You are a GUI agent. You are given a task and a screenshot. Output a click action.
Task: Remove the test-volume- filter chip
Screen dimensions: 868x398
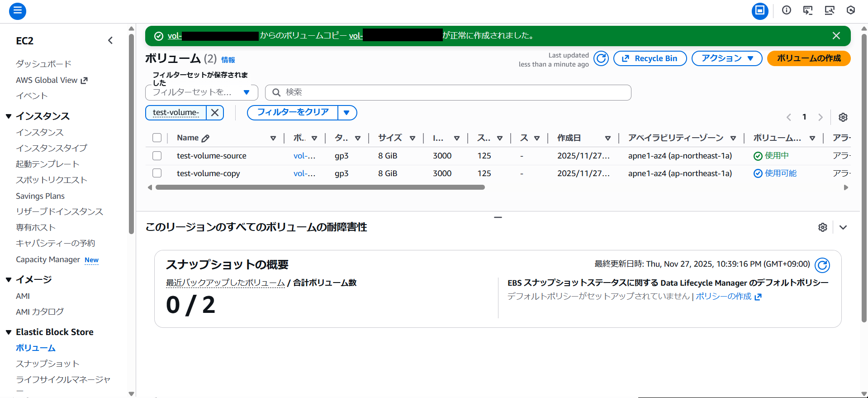(215, 113)
